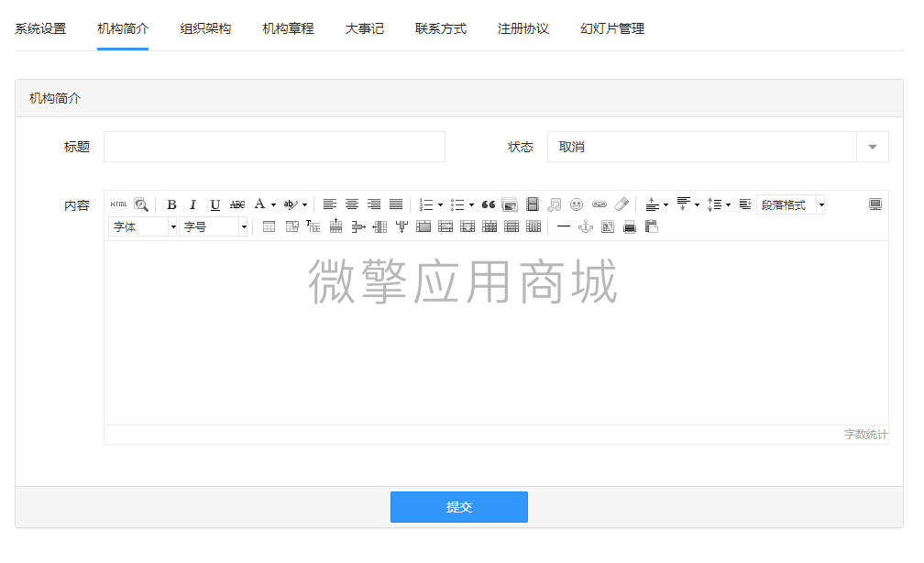924x563 pixels.
Task: Insert table title row
Action: pos(313,227)
